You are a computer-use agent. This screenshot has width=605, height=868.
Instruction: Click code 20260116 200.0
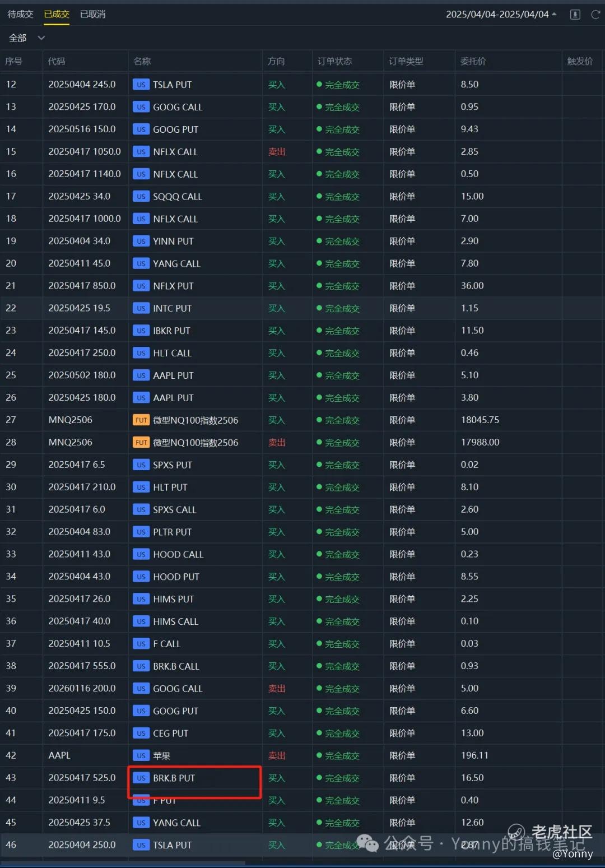(82, 689)
